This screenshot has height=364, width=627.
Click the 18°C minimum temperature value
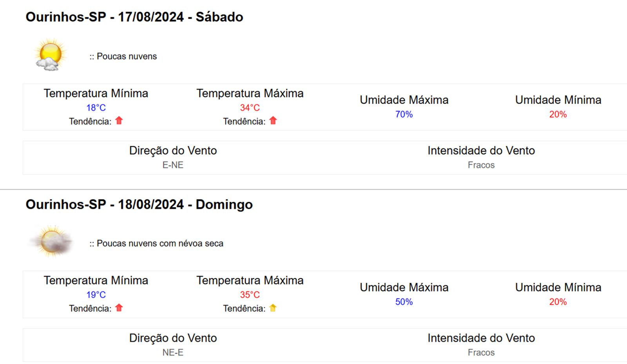96,107
